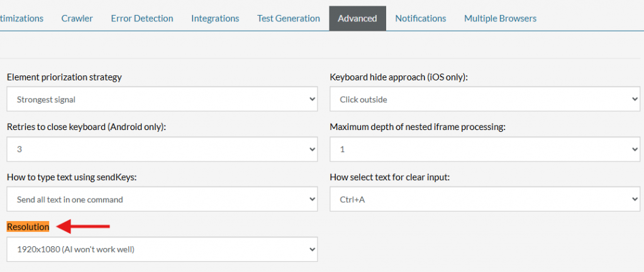Open sendKeys text typing method dropdown
The height and width of the screenshot is (272, 644).
162,199
